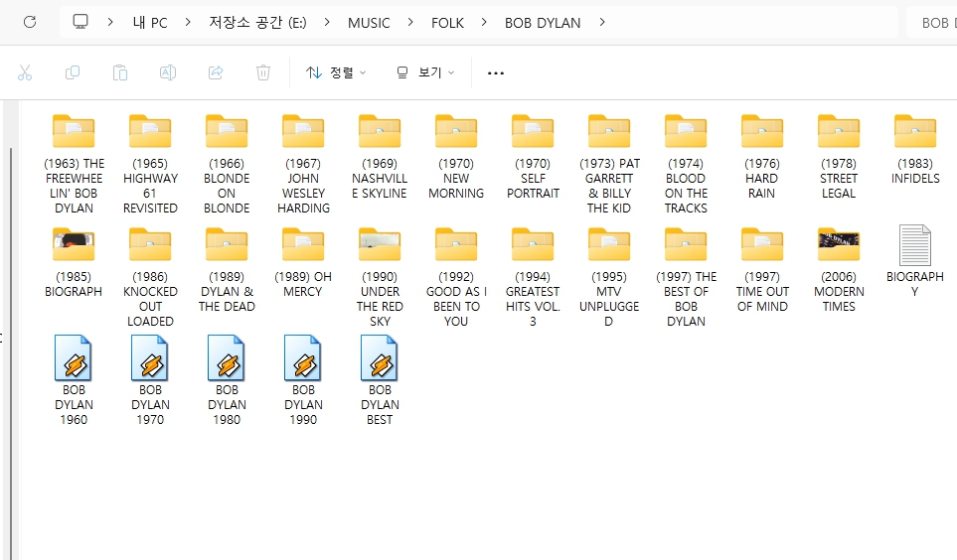Click the Share icon in toolbar
This screenshot has height=560, width=957.
click(216, 72)
